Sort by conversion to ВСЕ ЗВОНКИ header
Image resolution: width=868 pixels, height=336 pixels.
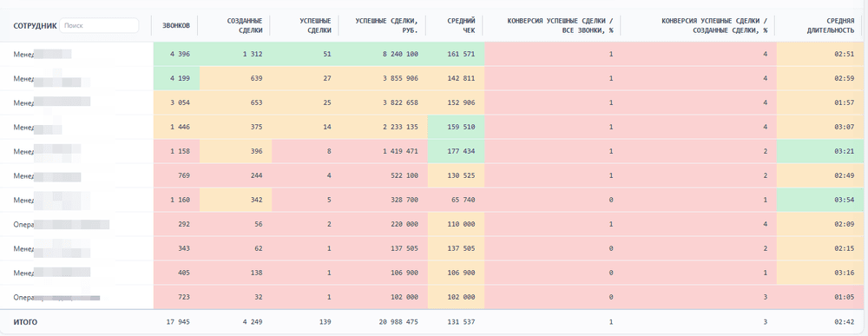pos(560,25)
